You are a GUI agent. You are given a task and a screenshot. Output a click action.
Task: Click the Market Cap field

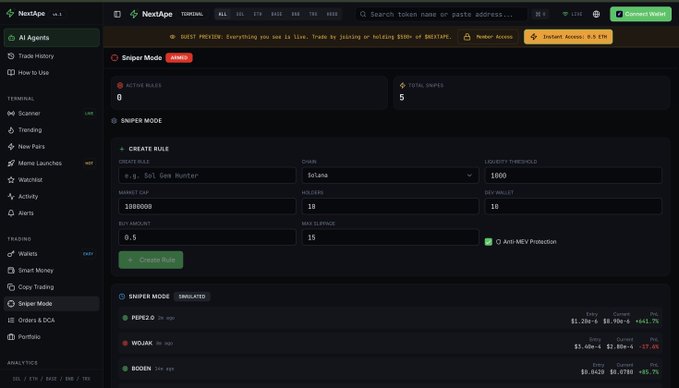click(207, 207)
